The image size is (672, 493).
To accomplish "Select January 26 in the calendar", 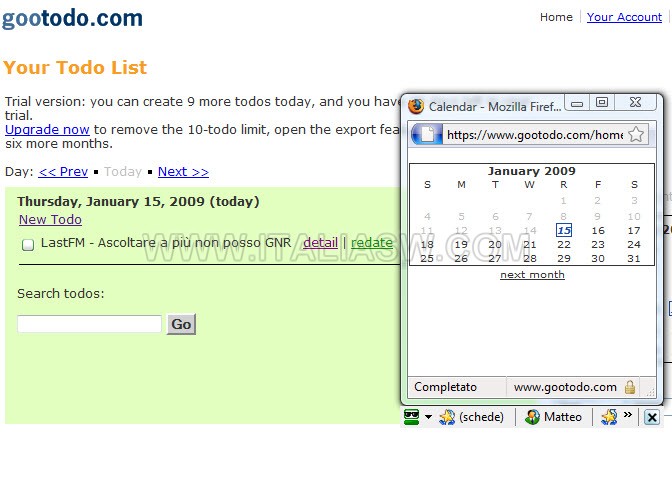I will (461, 259).
